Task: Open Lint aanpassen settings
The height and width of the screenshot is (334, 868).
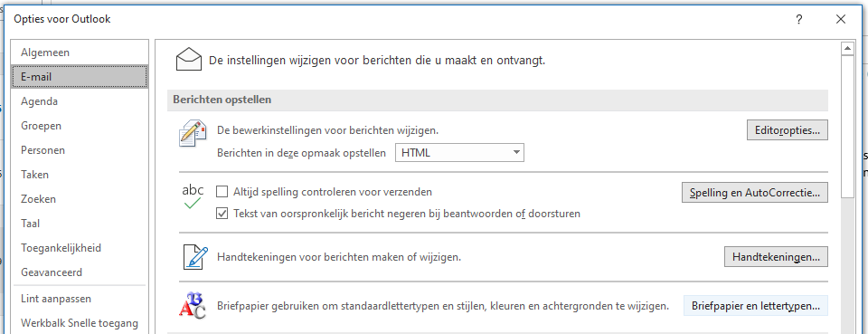Action: tap(56, 299)
